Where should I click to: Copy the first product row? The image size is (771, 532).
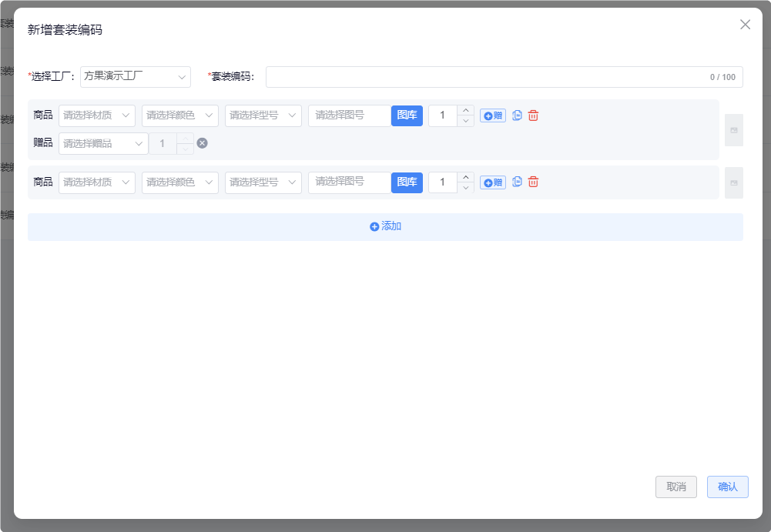click(x=517, y=115)
